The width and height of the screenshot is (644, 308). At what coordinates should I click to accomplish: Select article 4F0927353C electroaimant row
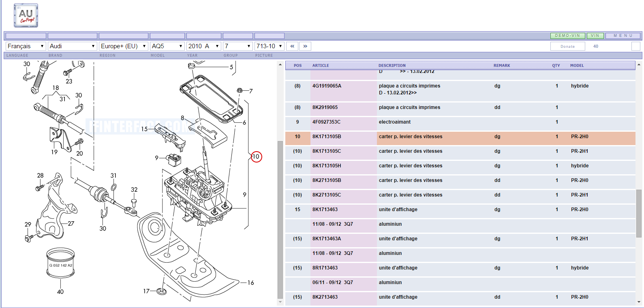pos(460,122)
